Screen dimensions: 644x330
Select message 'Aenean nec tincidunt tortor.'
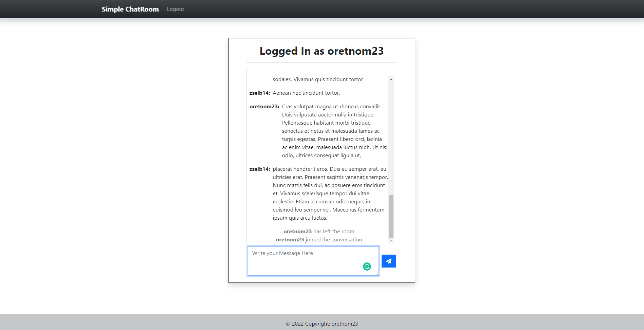tap(306, 93)
